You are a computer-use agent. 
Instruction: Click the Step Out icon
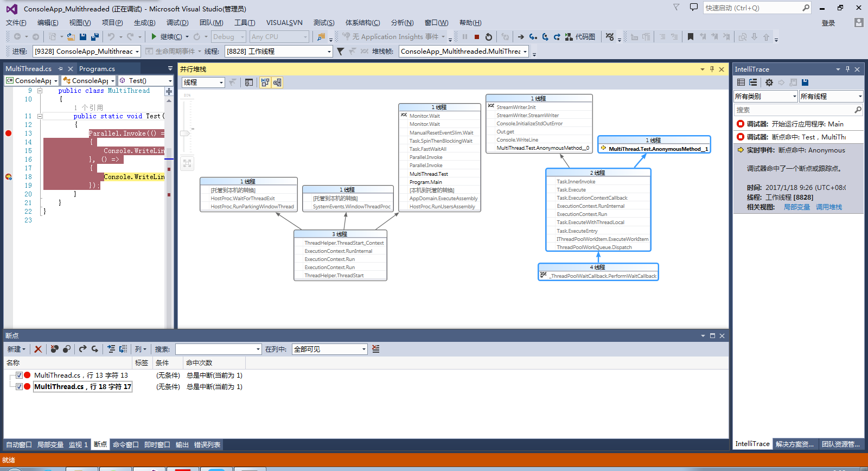pyautogui.click(x=557, y=37)
